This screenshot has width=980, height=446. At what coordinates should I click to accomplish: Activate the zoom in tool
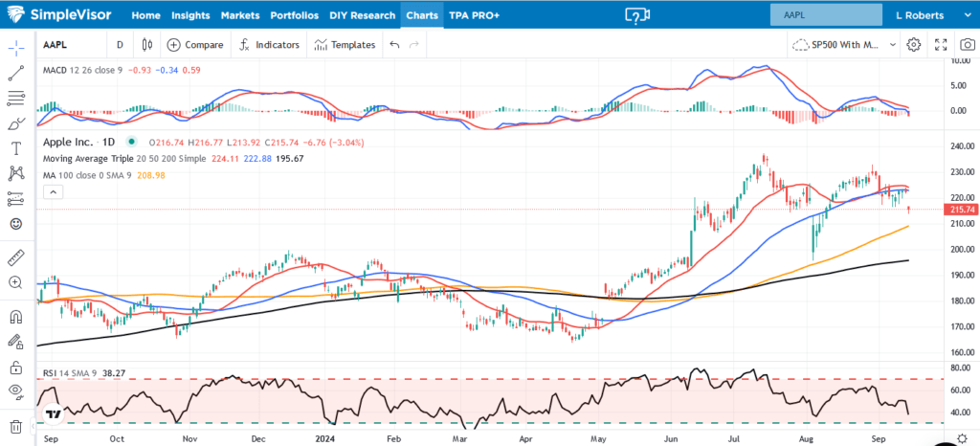click(x=16, y=282)
